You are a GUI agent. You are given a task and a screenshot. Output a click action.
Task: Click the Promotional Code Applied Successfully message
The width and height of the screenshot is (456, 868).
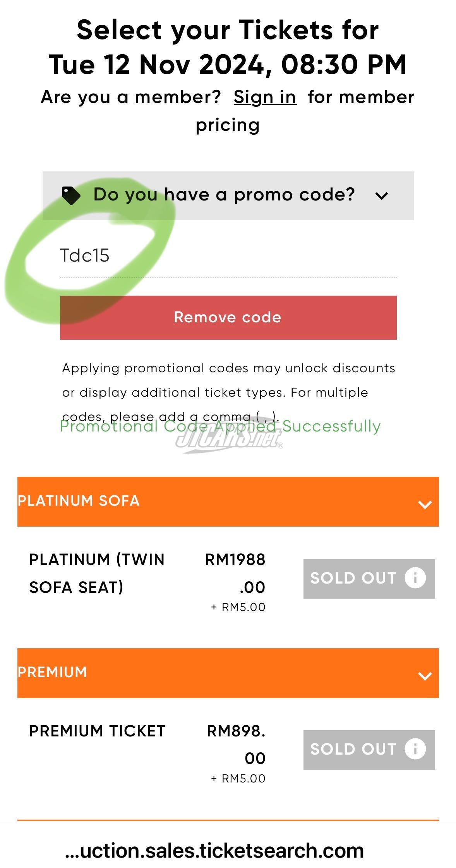[x=220, y=426]
